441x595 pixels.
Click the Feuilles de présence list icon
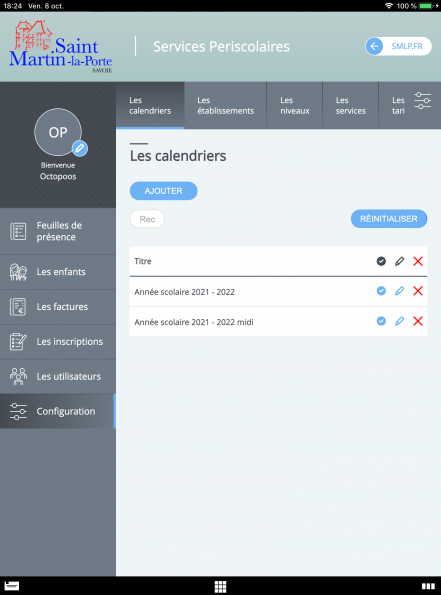point(18,231)
